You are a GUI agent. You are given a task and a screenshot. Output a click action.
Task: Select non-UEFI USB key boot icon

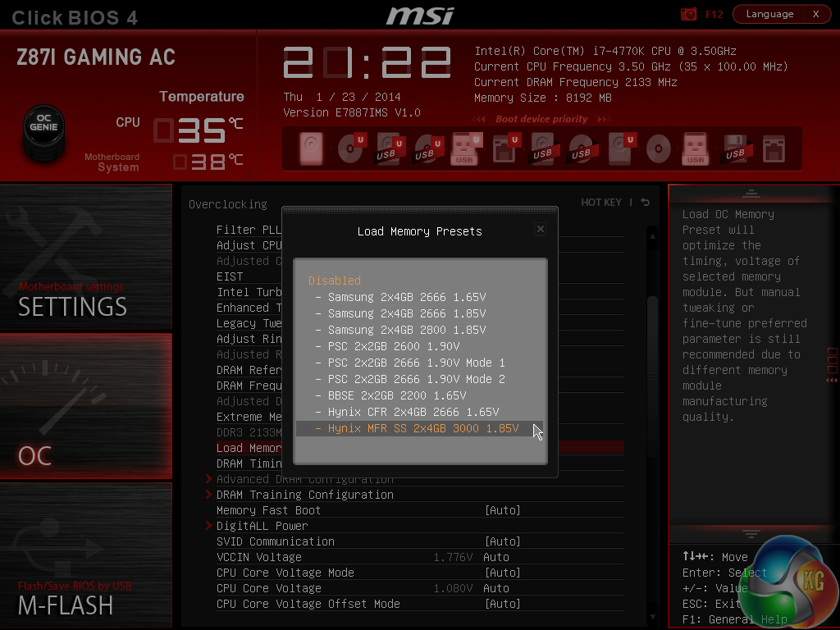(x=696, y=148)
